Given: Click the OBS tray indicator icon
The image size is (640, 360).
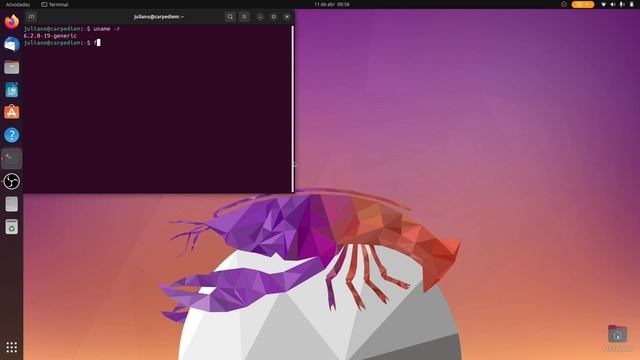Looking at the screenshot, I should tap(564, 4).
